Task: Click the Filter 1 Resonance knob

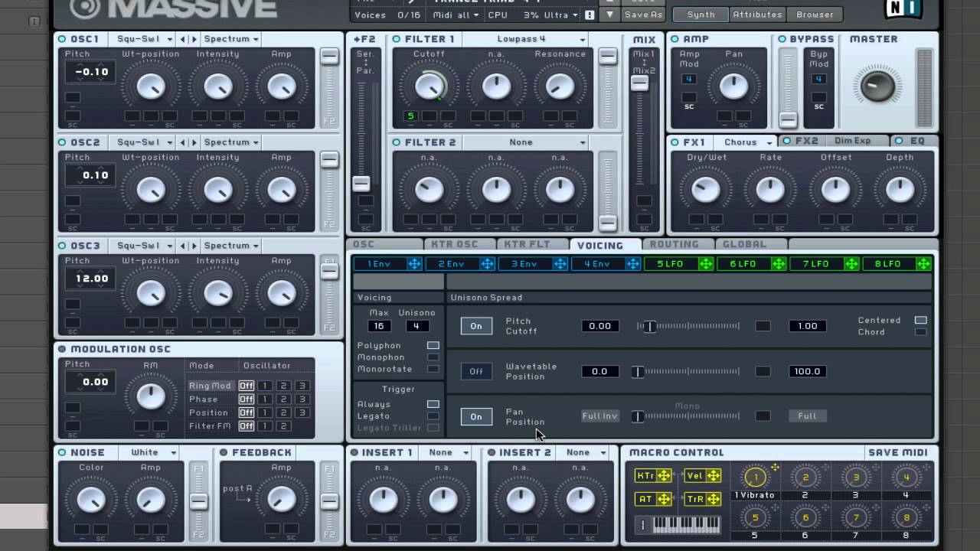Action: [560, 86]
